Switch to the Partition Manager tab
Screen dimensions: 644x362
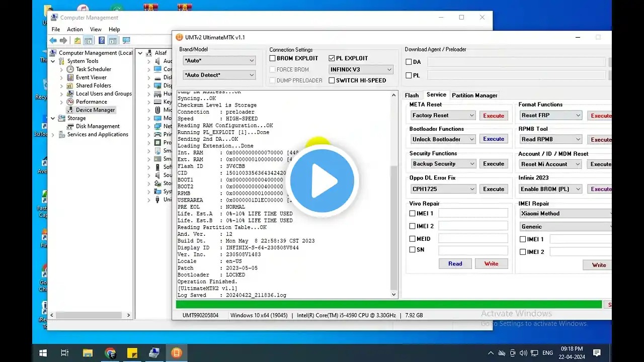click(x=474, y=95)
